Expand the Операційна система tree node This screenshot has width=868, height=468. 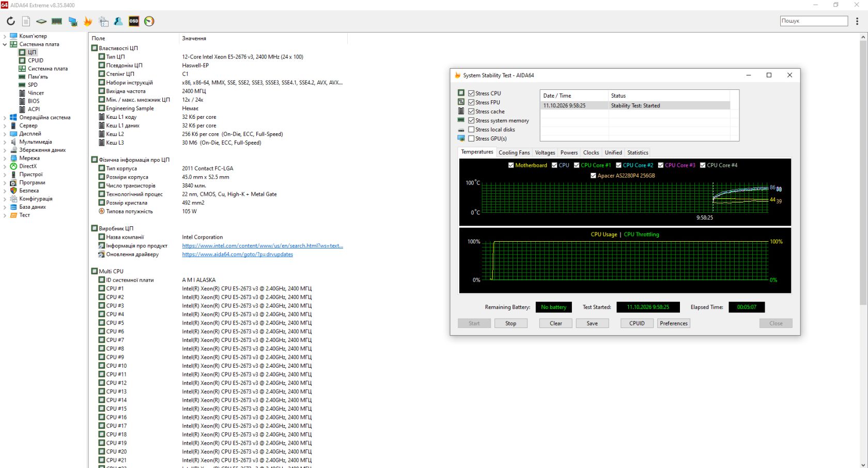click(x=5, y=118)
